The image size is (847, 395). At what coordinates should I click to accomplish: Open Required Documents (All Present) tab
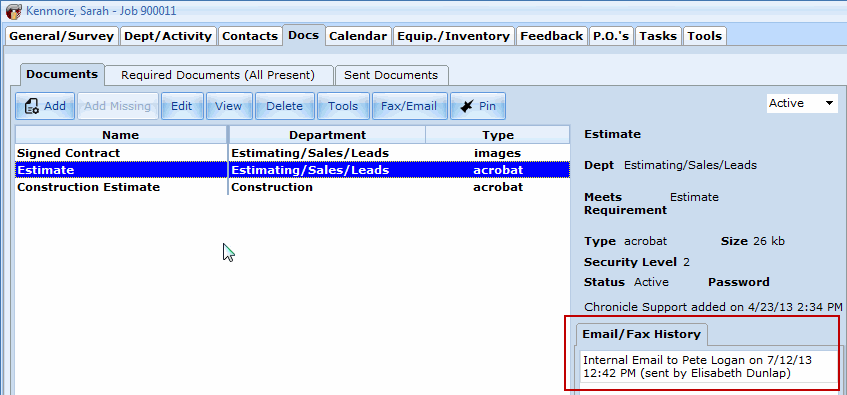click(218, 75)
